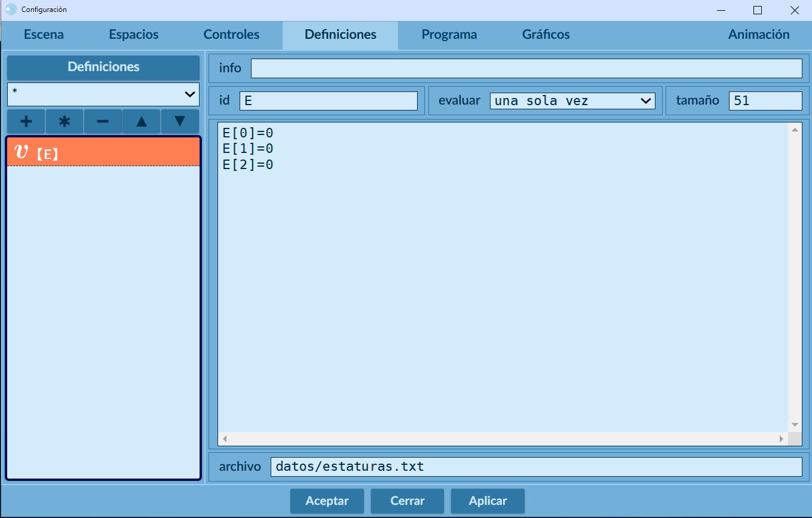Click the E[1]=0 line in editor
This screenshot has height=518, width=812.
248,149
